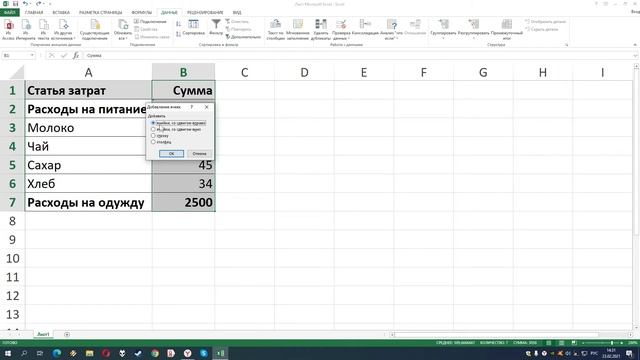The image size is (640, 360).
Task: Open What-If Analysis (Анализ что если)
Action: pyautogui.click(x=391, y=29)
